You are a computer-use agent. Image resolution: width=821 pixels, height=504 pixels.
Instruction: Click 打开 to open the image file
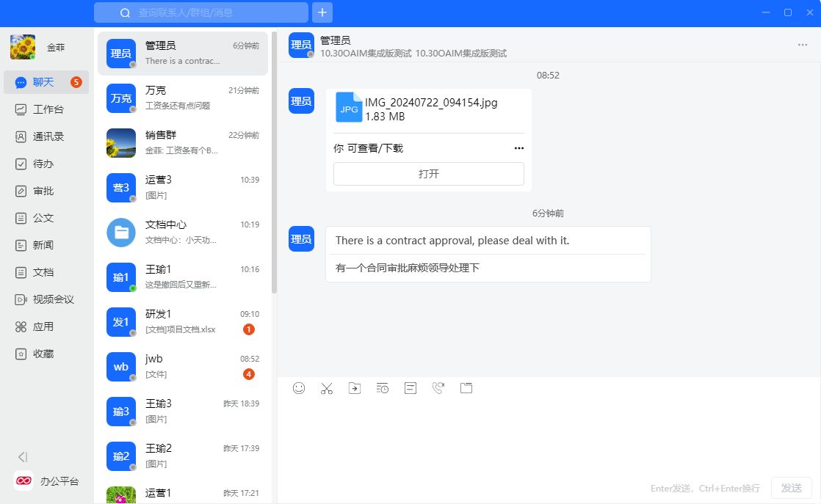coord(429,174)
